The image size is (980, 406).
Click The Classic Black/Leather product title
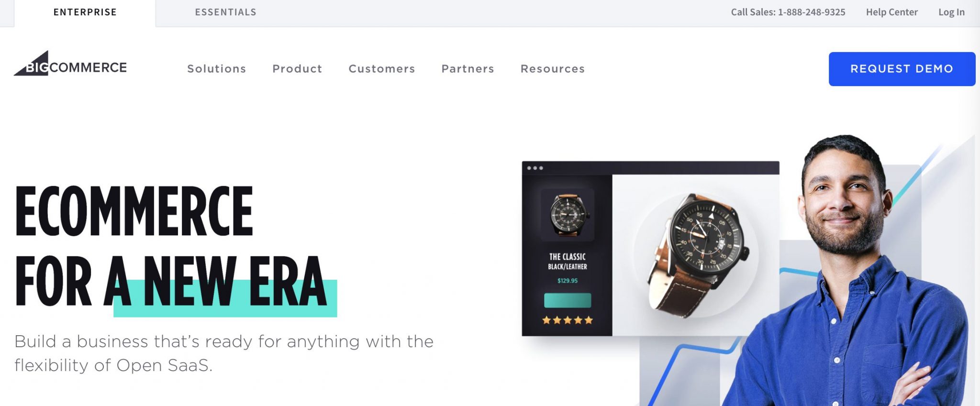[568, 262]
